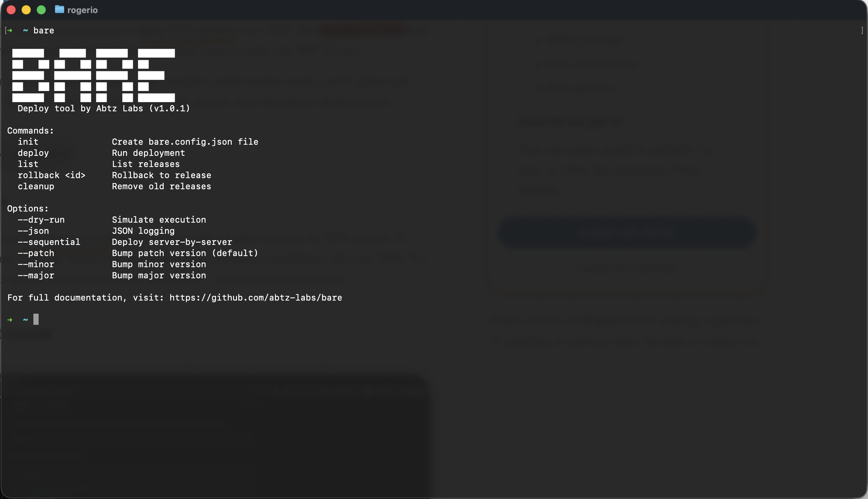Select the --sequential deploy option
The width and height of the screenshot is (868, 499).
click(x=49, y=242)
